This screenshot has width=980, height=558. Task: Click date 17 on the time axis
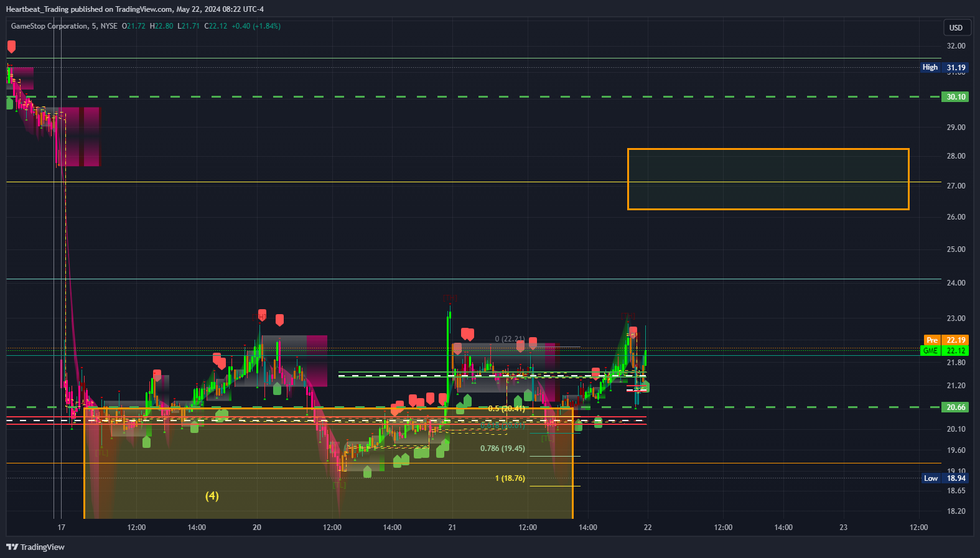click(x=61, y=528)
